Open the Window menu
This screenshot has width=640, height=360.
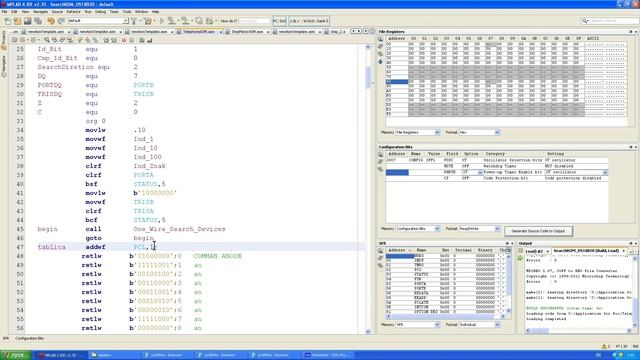141,12
